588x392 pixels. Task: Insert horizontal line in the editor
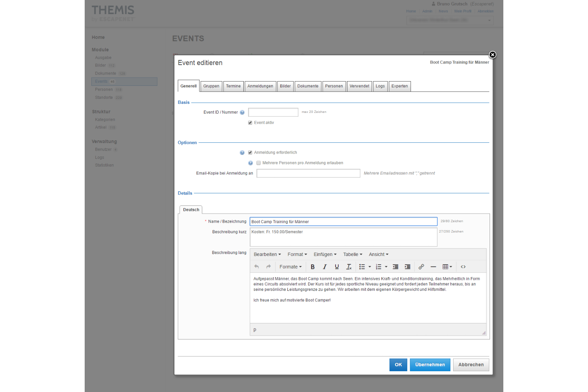point(433,267)
